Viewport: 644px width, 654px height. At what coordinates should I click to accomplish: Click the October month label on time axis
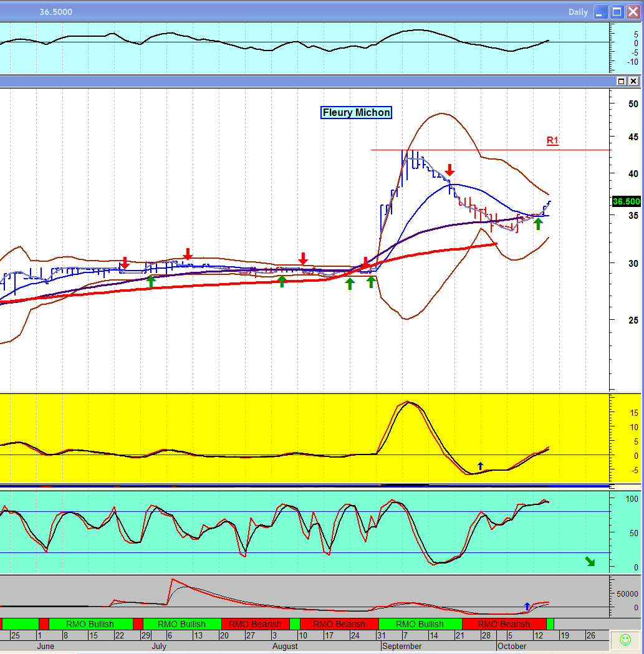coord(512,646)
